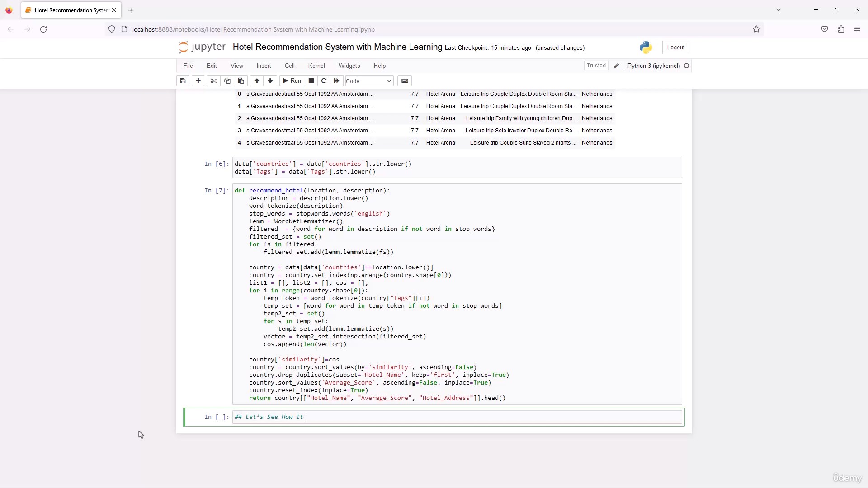Copy selected cells using the toolbar icon
Image resolution: width=868 pixels, height=488 pixels.
pyautogui.click(x=227, y=81)
